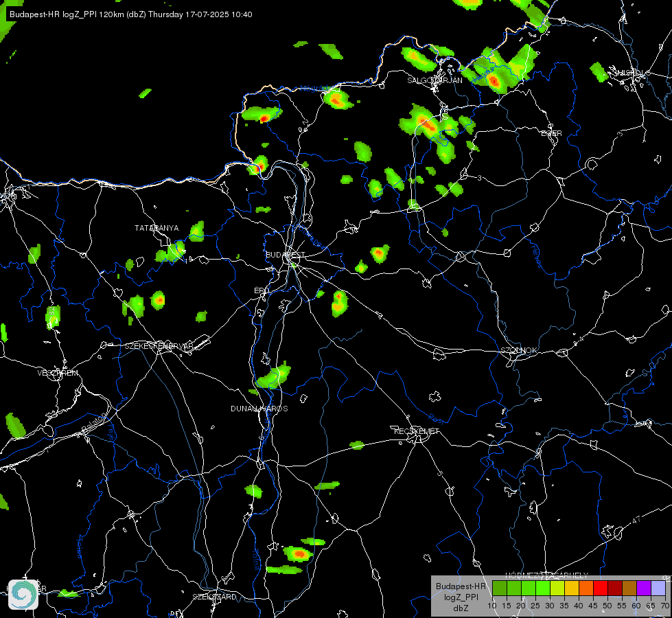
Task: Pick the bright green 25-30 dBZ swatch
Action: pos(543,588)
